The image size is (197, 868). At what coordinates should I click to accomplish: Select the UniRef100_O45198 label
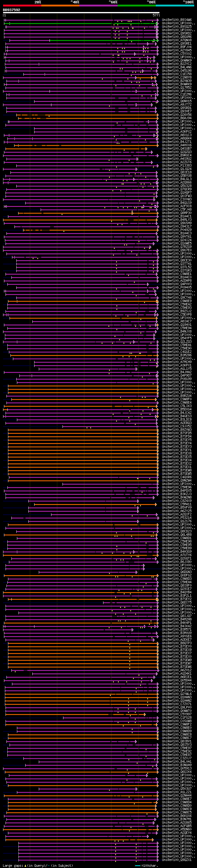(177, 71)
